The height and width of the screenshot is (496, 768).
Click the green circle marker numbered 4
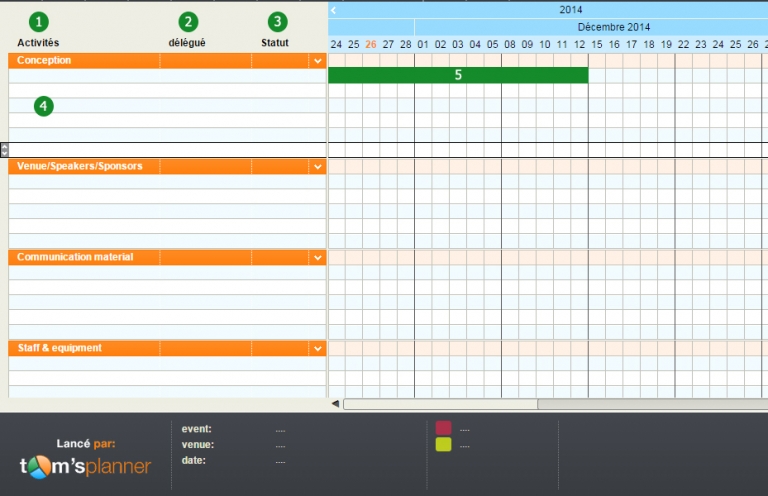tap(43, 106)
